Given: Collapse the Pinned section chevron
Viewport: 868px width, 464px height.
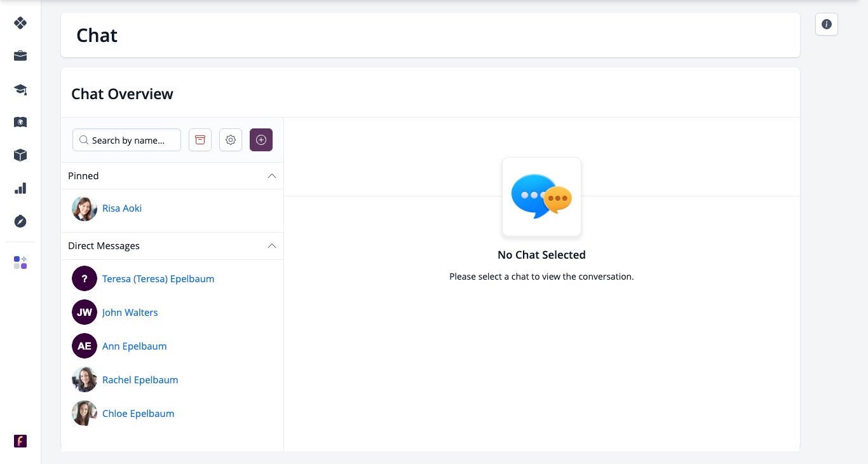Looking at the screenshot, I should (272, 175).
